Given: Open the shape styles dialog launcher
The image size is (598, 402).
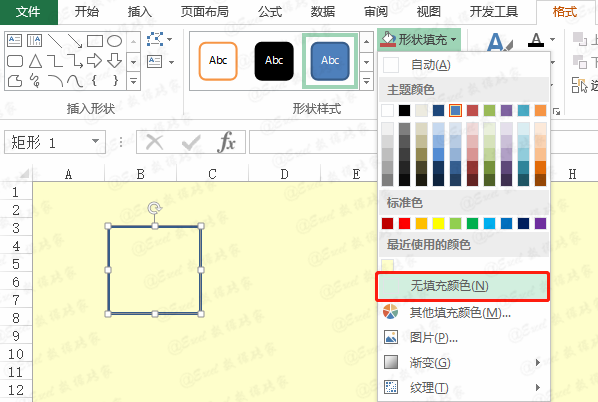Looking at the screenshot, I should coord(557,111).
